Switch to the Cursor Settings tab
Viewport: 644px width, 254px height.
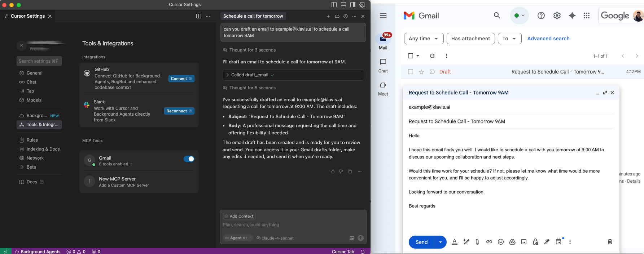28,16
